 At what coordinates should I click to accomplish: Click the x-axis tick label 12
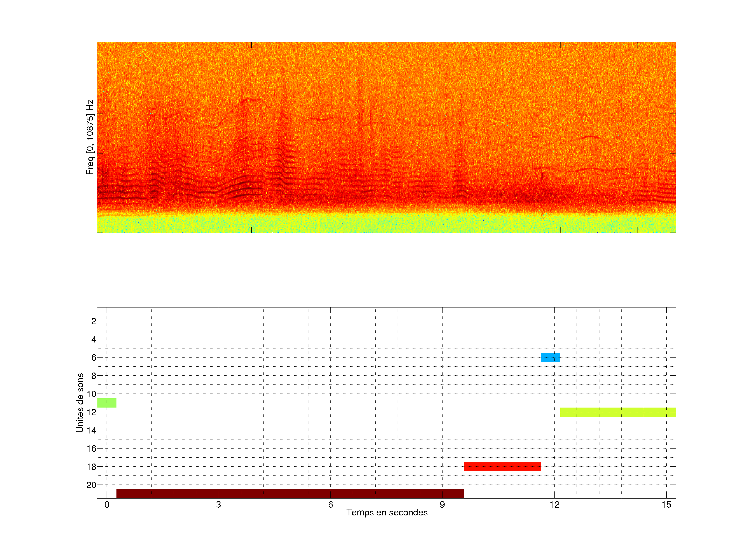554,505
